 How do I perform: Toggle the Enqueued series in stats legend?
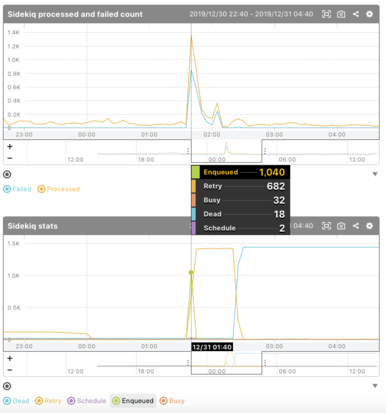133,401
